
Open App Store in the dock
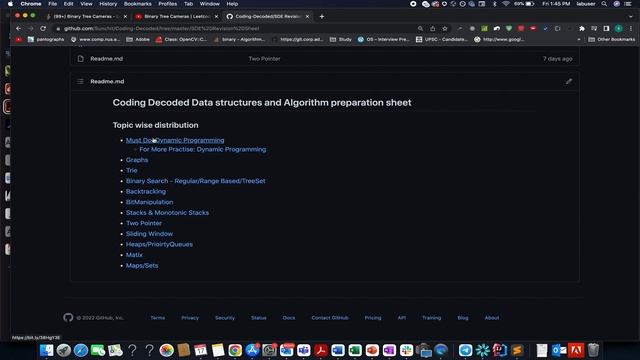(252, 350)
